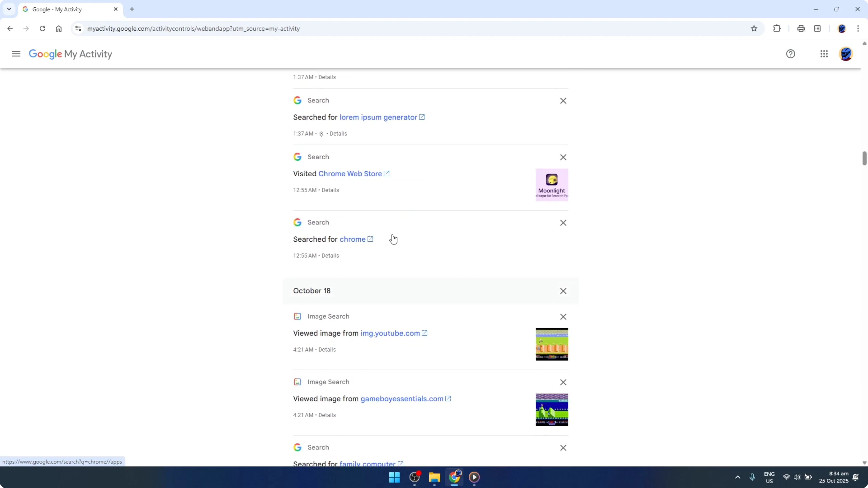The width and height of the screenshot is (868, 488).
Task: Open the main hamburger menu
Action: click(x=16, y=54)
